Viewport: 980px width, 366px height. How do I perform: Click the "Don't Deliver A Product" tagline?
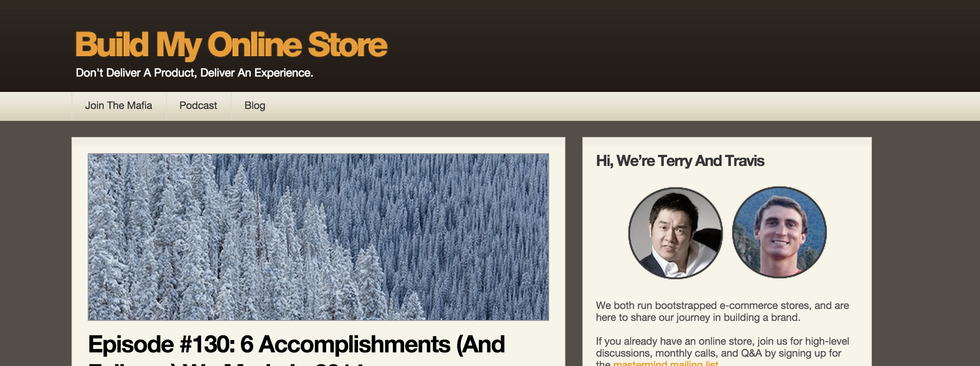[x=194, y=73]
